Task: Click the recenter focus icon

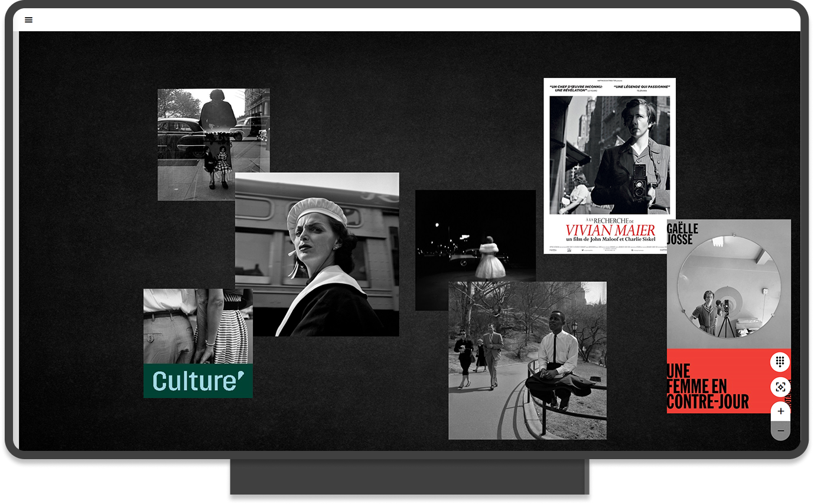Action: [x=780, y=387]
